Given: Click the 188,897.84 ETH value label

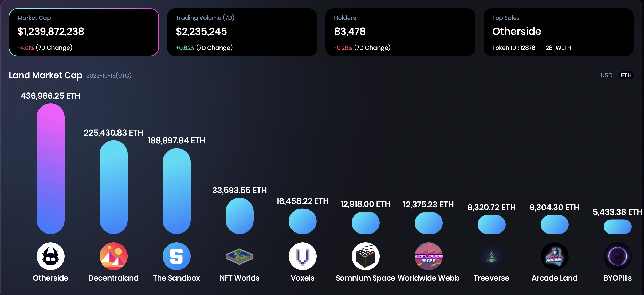Looking at the screenshot, I should pos(177,141).
